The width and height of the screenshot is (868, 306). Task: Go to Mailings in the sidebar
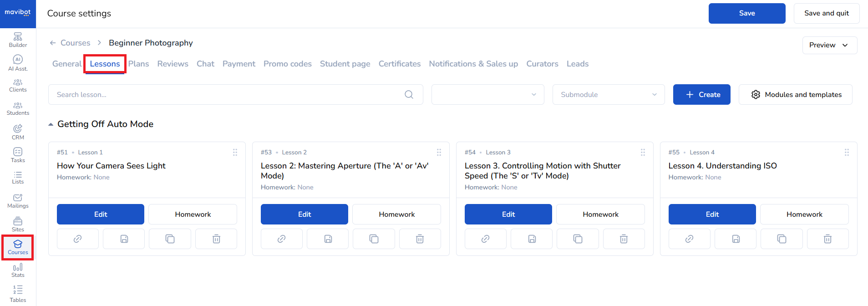tap(18, 201)
